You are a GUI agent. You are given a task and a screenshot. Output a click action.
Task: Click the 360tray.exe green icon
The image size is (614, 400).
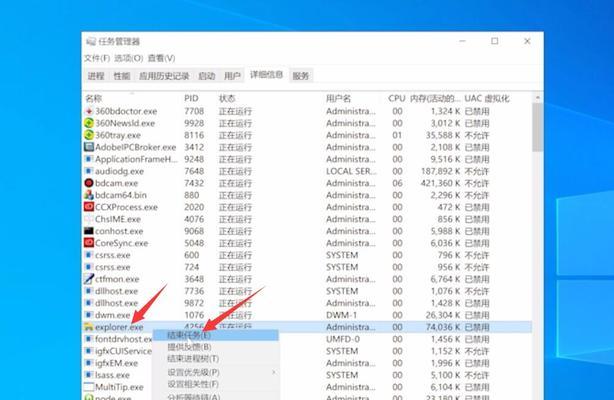[89, 135]
